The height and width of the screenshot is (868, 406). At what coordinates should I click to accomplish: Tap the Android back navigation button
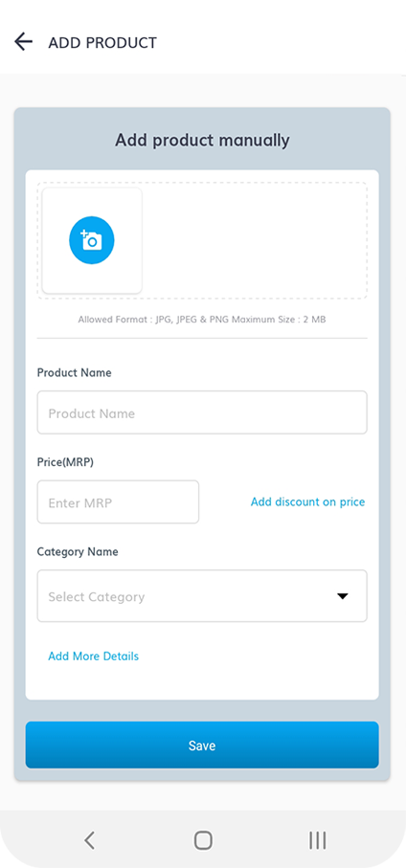click(89, 840)
